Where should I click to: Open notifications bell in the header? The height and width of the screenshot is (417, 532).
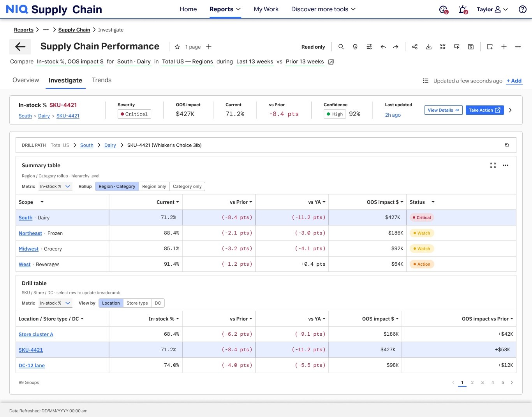point(463,9)
